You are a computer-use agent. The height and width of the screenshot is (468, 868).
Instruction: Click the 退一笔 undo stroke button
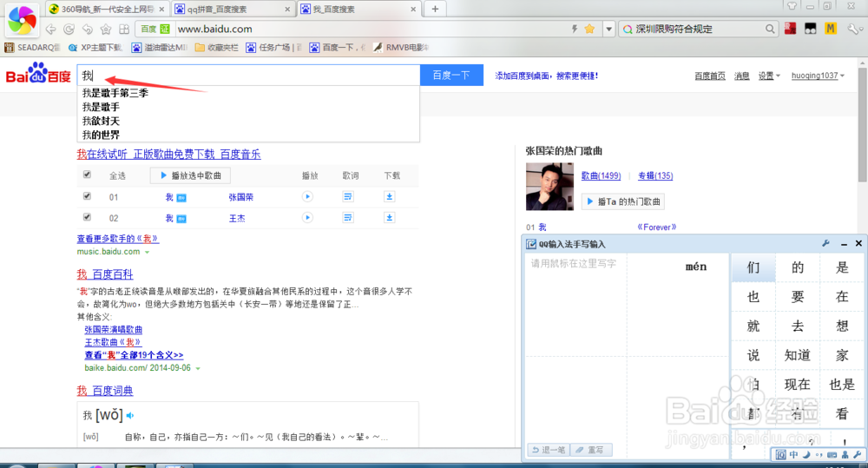point(549,450)
